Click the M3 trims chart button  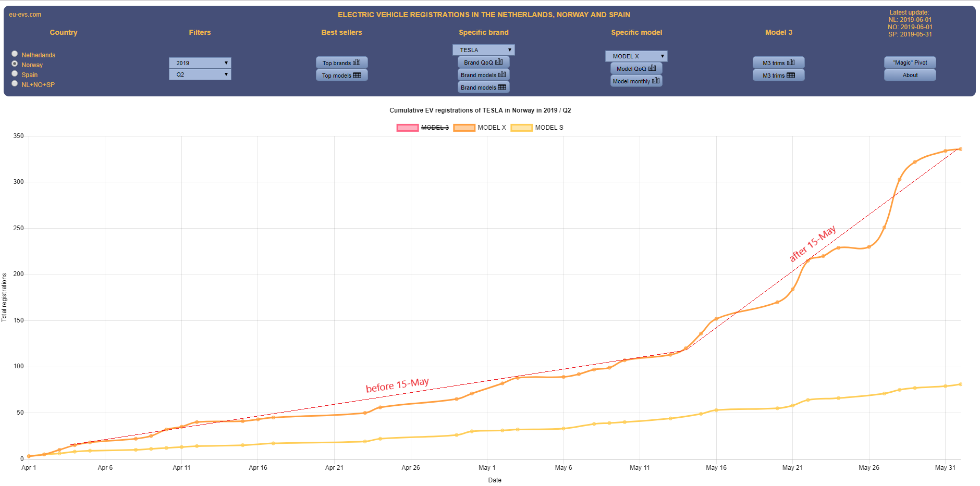pyautogui.click(x=779, y=63)
